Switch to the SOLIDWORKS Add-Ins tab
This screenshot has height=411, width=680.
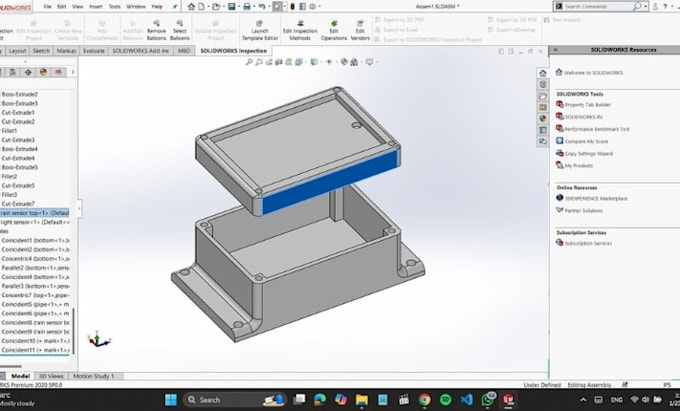tap(141, 51)
